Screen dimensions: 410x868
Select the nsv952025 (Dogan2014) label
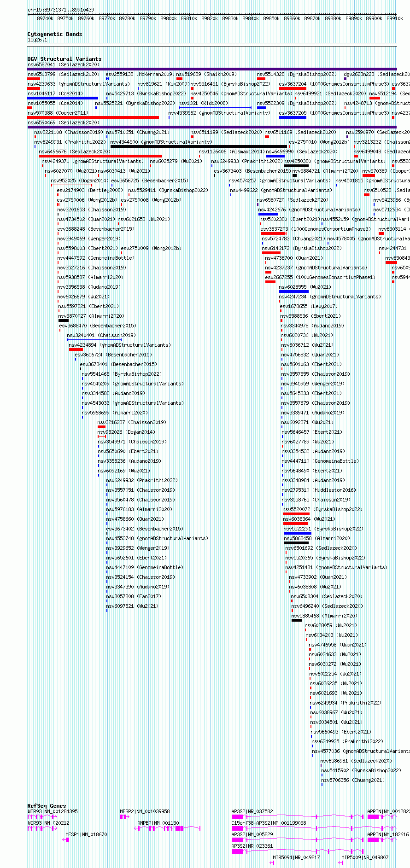(x=80, y=181)
